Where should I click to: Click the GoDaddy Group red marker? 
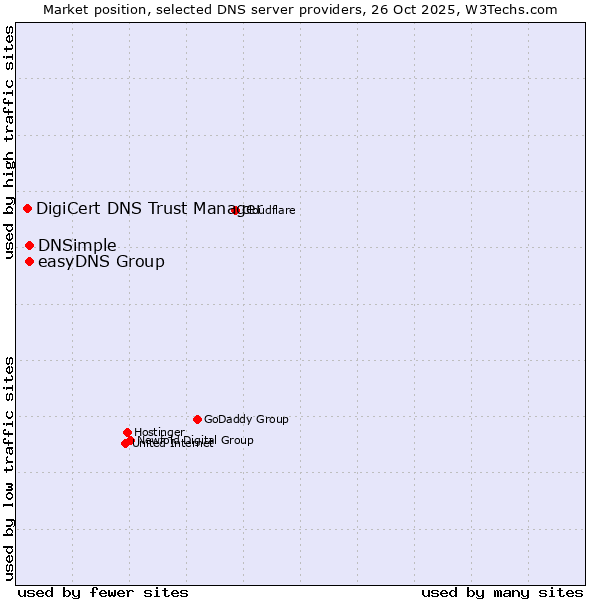[197, 419]
